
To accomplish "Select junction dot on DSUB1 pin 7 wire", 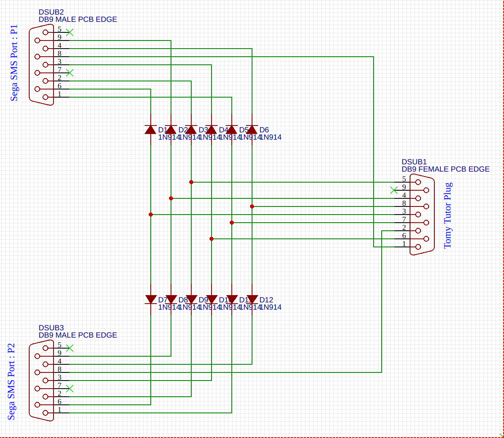I will coord(232,223).
